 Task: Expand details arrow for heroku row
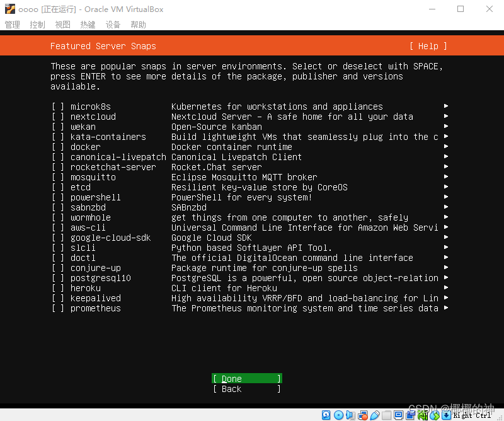pyautogui.click(x=446, y=287)
